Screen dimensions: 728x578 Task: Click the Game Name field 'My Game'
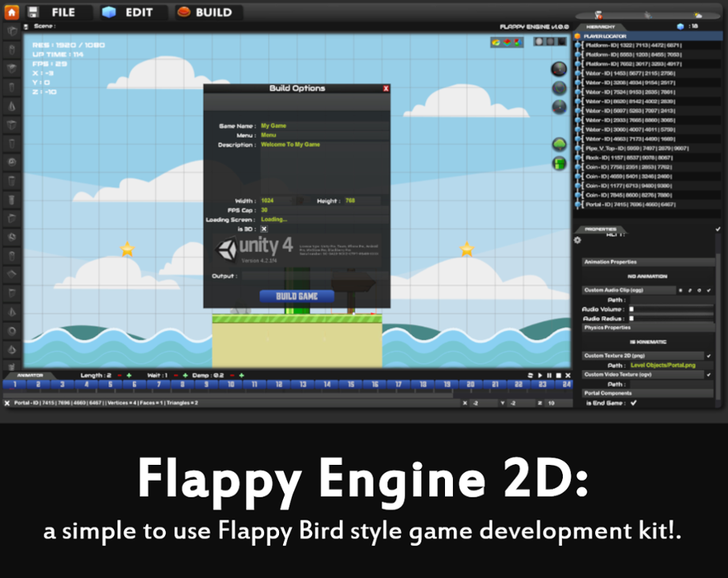point(324,126)
